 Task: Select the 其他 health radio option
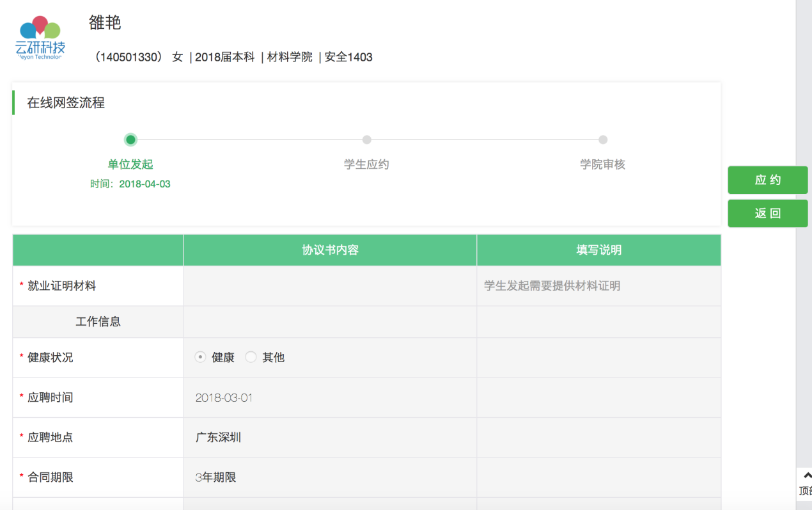coord(251,357)
